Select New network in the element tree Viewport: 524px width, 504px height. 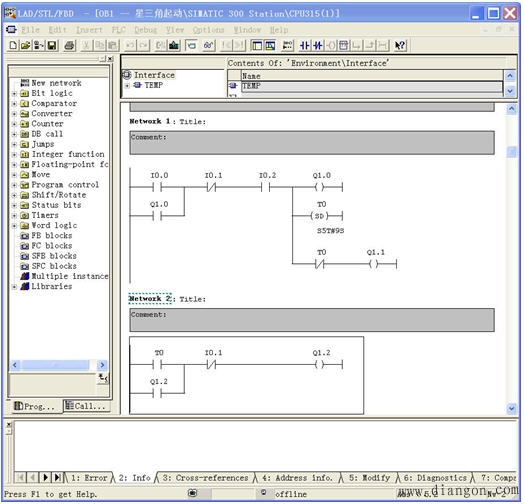pos(56,83)
